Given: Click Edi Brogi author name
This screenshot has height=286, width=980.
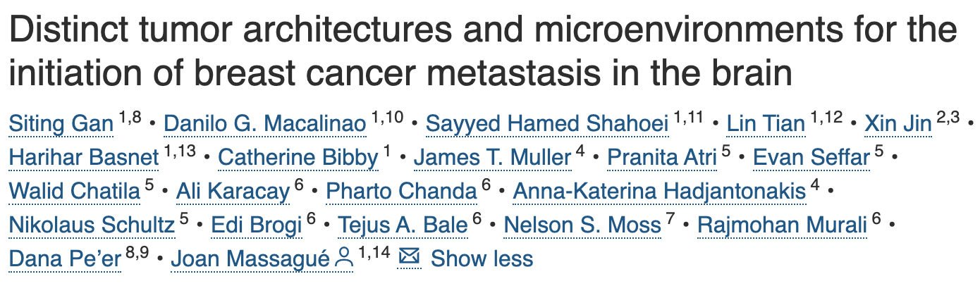Looking at the screenshot, I should coord(257,225).
